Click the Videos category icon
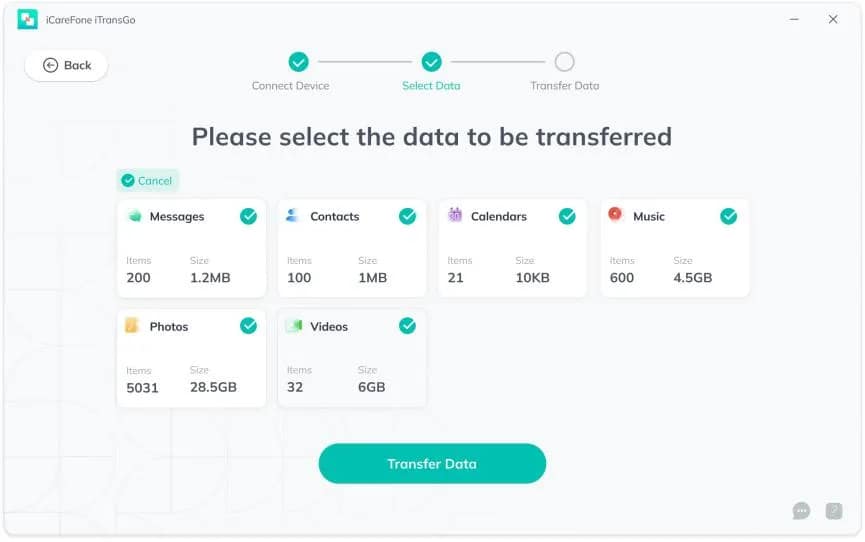865x542 pixels. pos(294,326)
